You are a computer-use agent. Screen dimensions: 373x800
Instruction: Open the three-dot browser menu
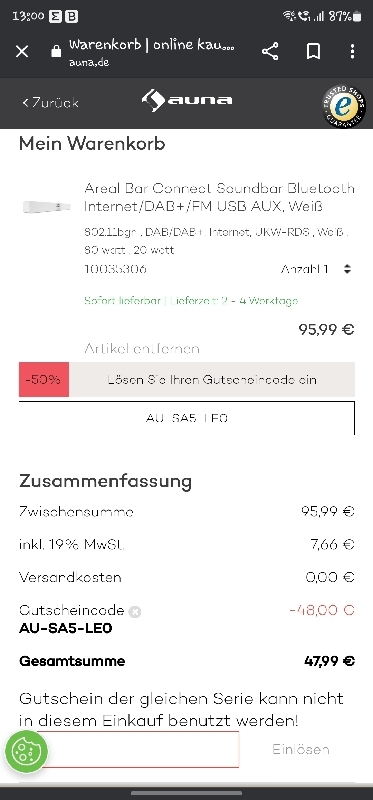[352, 52]
